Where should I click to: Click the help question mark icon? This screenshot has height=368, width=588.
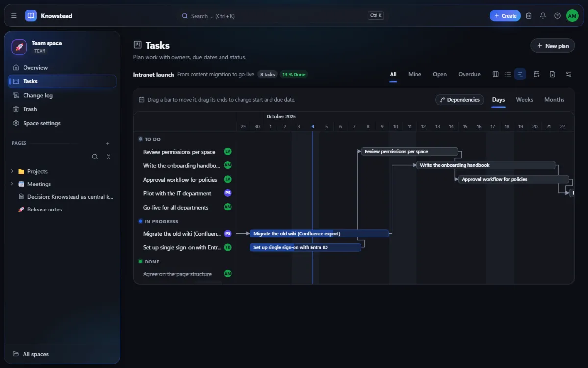pyautogui.click(x=557, y=16)
